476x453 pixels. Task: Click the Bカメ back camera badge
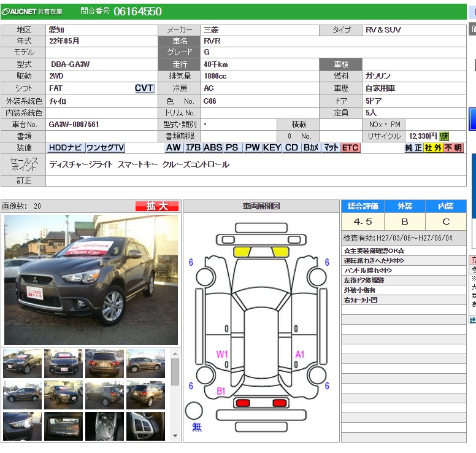click(311, 148)
